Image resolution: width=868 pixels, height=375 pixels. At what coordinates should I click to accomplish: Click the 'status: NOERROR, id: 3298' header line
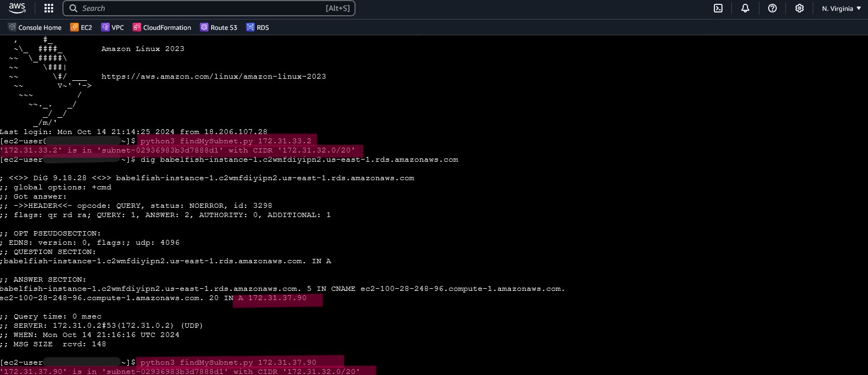136,206
